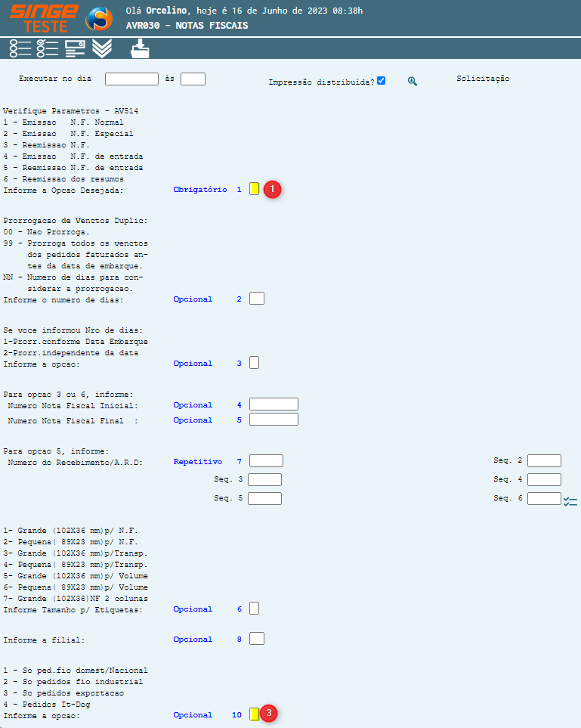Screen dimensions: 581x728
Task: Click the 'Repetitivo' label
Action: coord(198,461)
